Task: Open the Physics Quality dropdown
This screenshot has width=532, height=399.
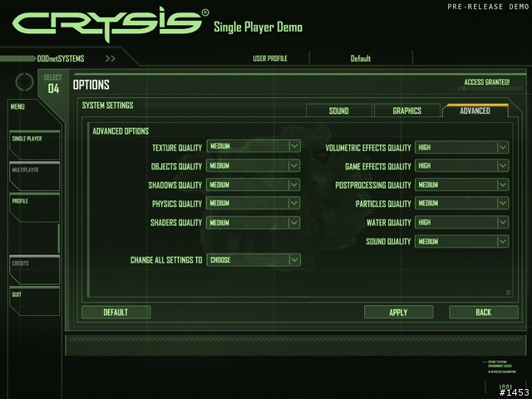Action: tap(254, 203)
